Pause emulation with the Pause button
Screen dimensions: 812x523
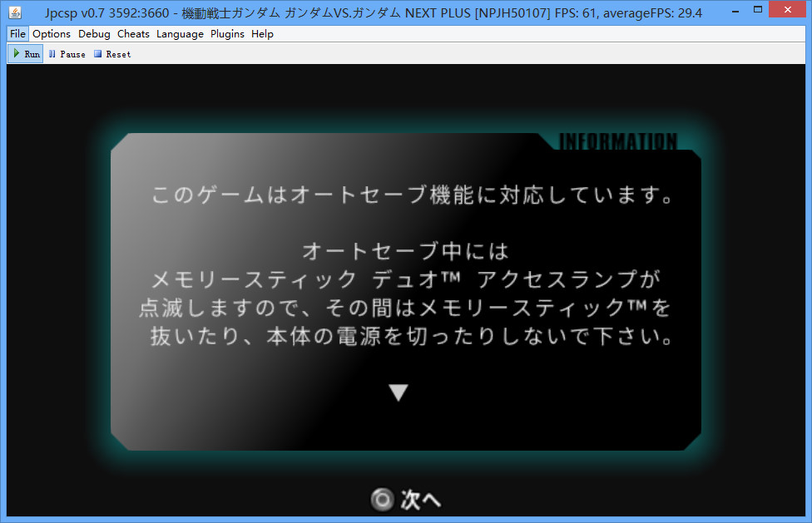(x=67, y=54)
